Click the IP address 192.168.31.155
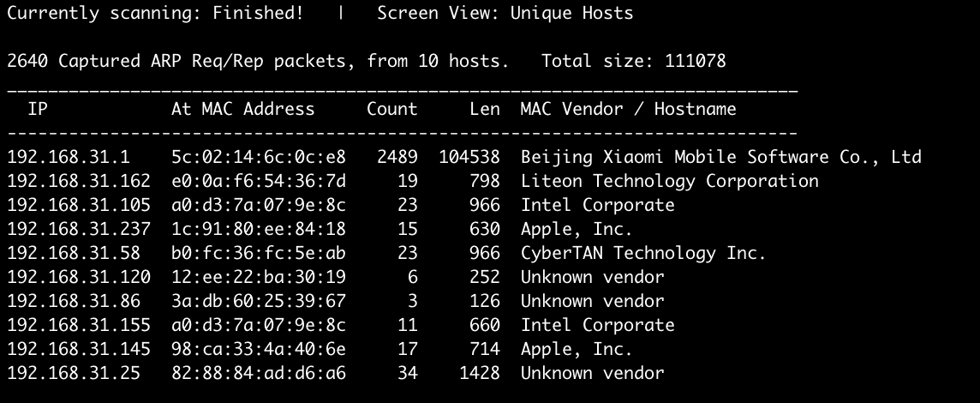 pos(79,325)
